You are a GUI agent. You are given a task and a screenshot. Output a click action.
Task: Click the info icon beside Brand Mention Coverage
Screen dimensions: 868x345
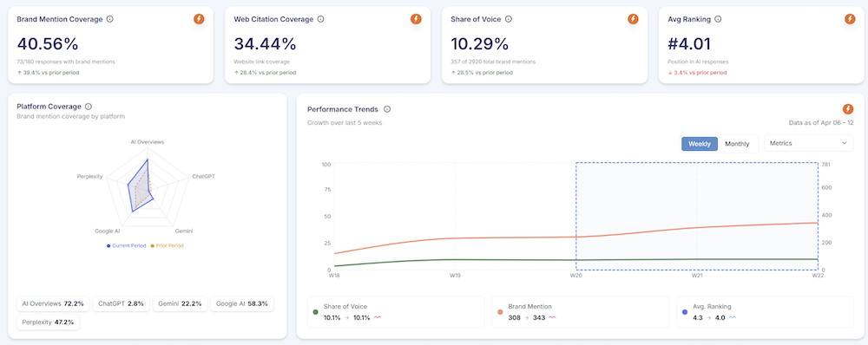point(109,19)
